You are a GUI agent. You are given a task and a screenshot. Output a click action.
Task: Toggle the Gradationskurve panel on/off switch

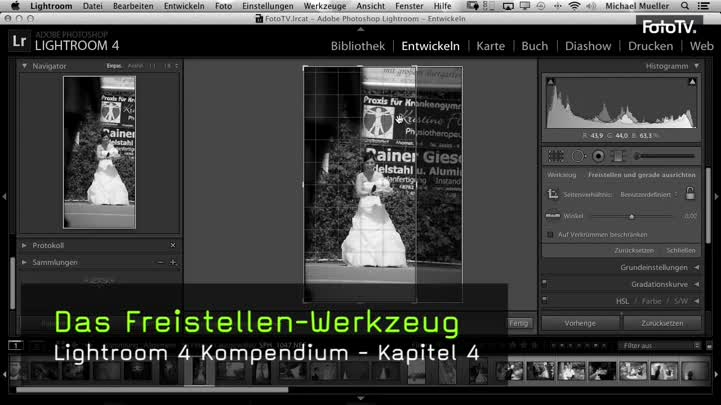545,284
